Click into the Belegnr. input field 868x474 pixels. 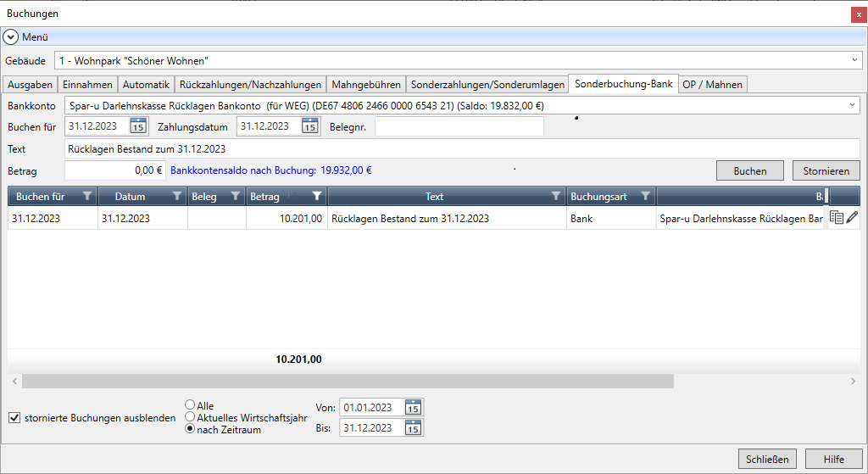[459, 126]
